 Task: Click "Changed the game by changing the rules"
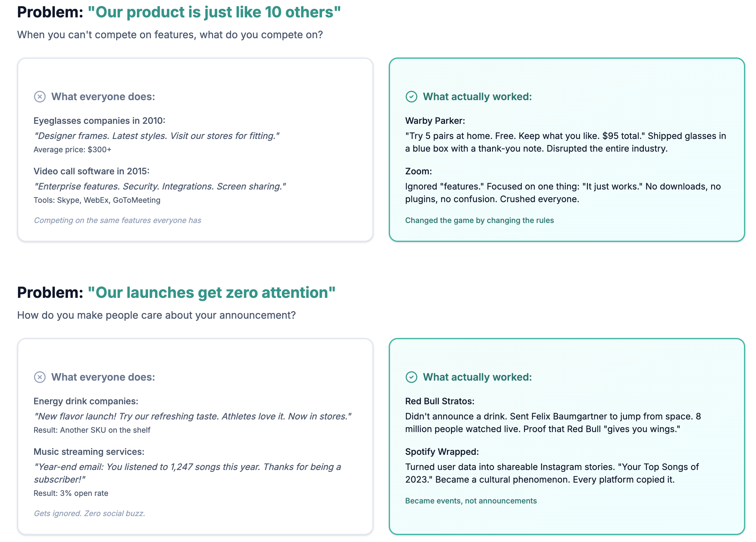pyautogui.click(x=479, y=220)
